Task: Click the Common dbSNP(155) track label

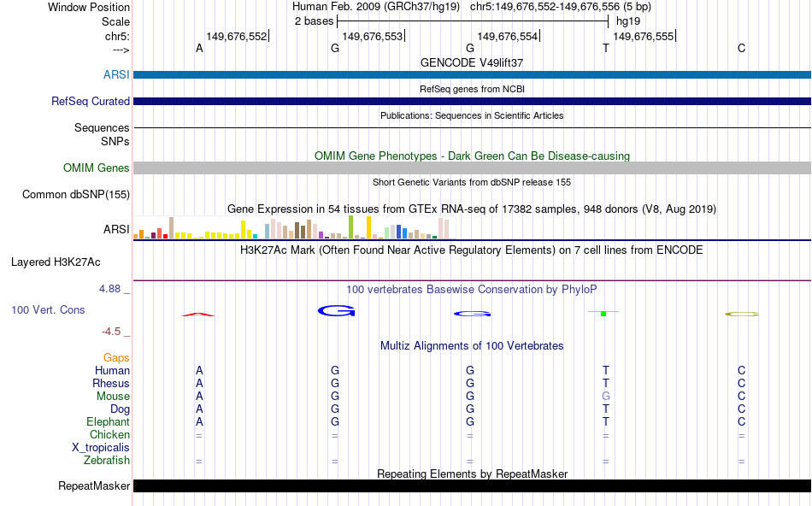Action: [x=75, y=194]
